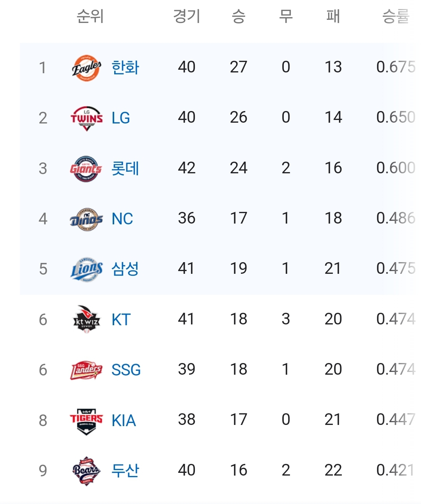Tap the Samsung Lions logo
This screenshot has width=421, height=504.
pyautogui.click(x=87, y=269)
